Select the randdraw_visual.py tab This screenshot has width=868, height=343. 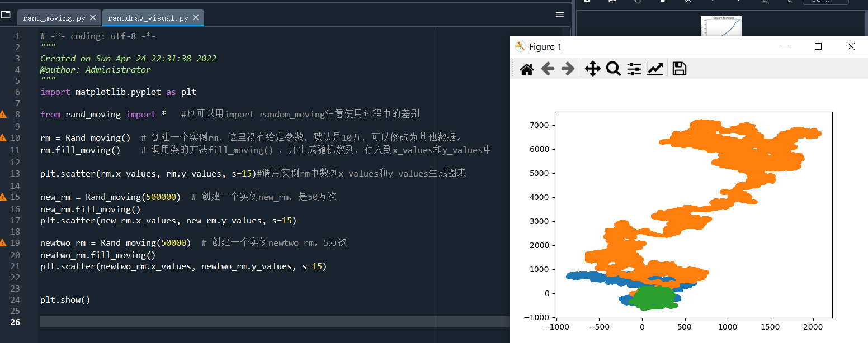tap(148, 18)
